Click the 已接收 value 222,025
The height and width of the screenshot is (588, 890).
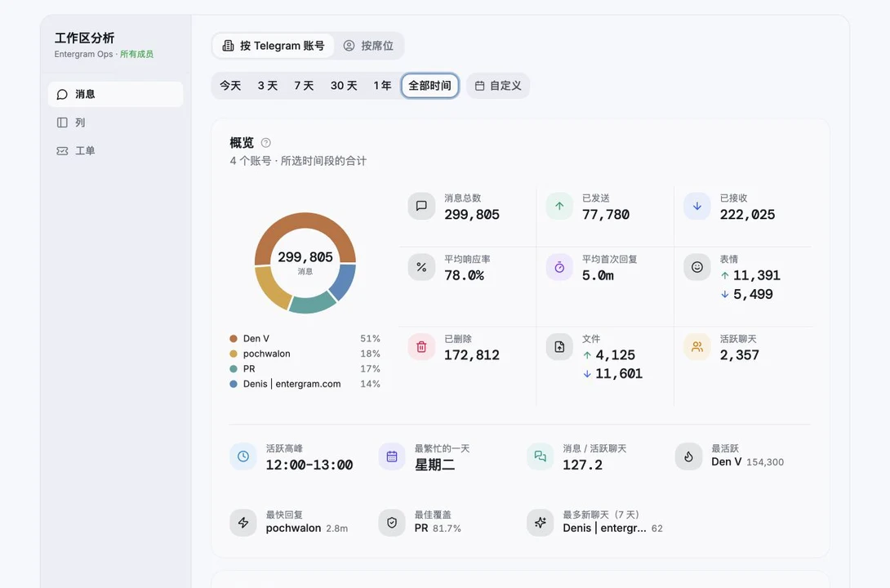point(748,215)
